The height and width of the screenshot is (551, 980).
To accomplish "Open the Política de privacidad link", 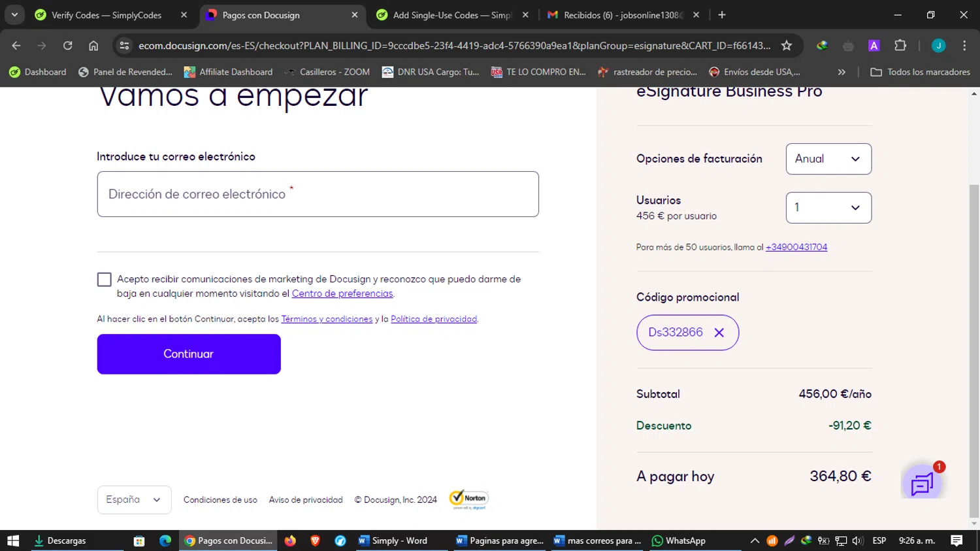I will pos(434,319).
